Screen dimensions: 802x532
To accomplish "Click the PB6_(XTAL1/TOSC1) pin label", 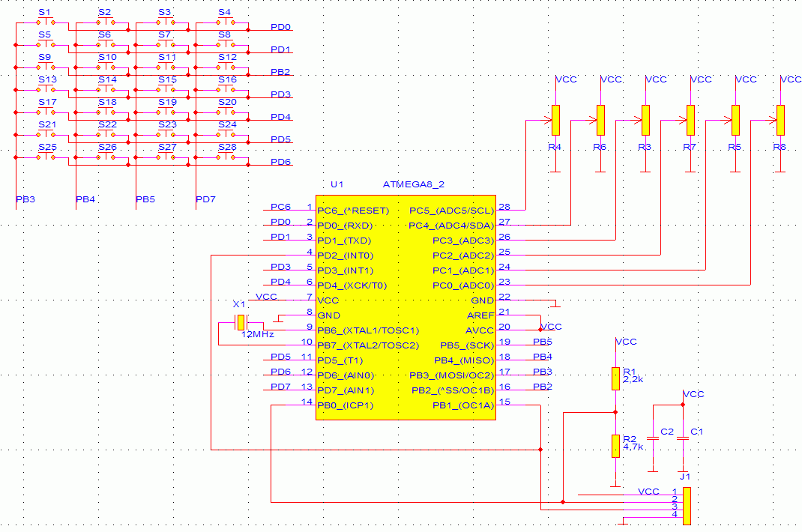I will [x=368, y=330].
